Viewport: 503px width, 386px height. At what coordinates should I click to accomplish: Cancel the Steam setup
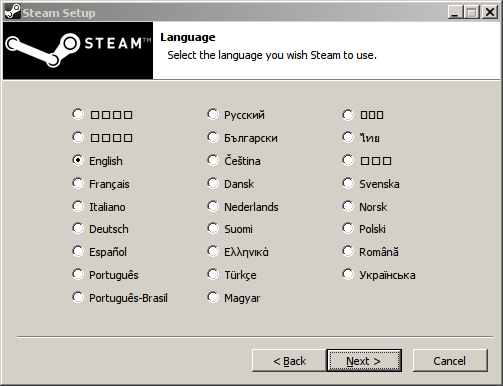450,361
